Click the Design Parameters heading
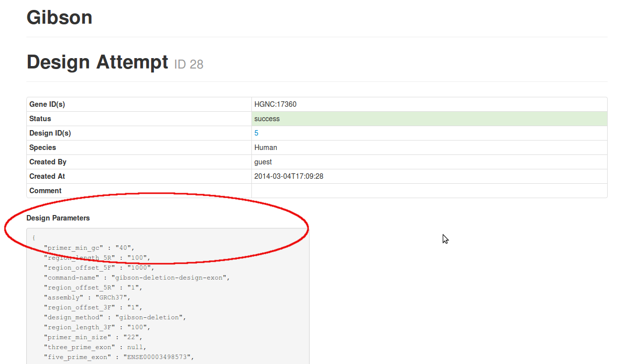Screen dimensions: 636x364 pos(58,218)
